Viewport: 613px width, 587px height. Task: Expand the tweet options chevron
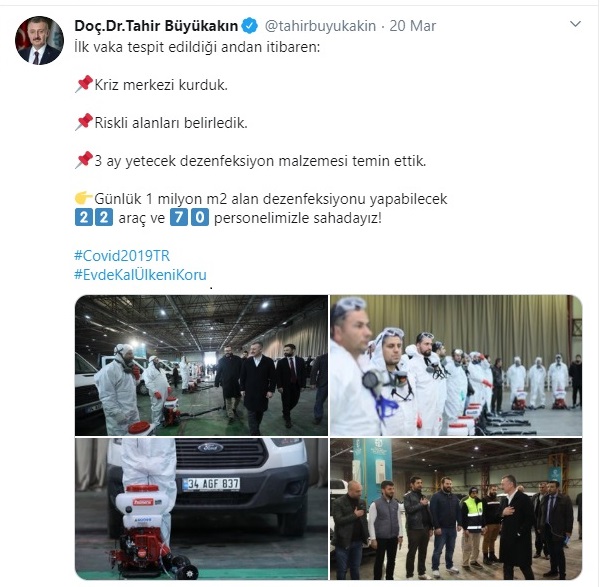[575, 24]
